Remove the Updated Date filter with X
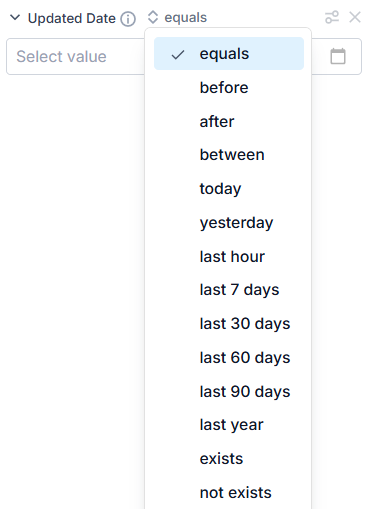This screenshot has width=370, height=509. tap(355, 17)
